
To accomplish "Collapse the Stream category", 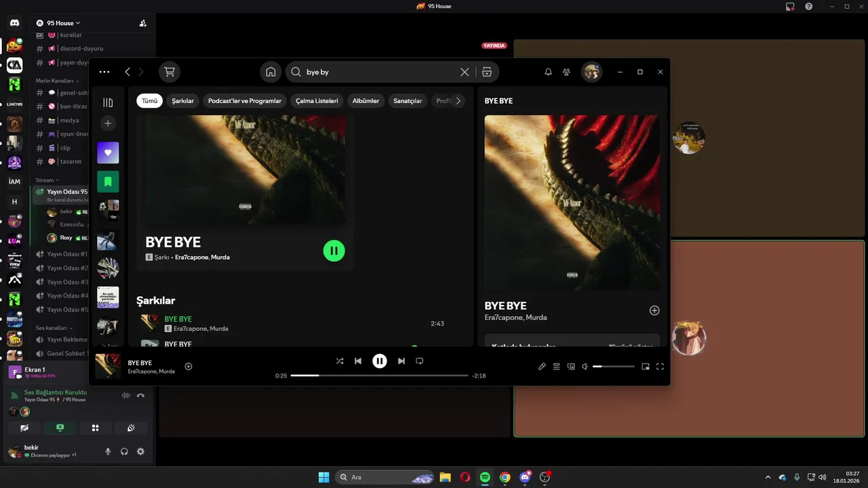I will point(47,180).
